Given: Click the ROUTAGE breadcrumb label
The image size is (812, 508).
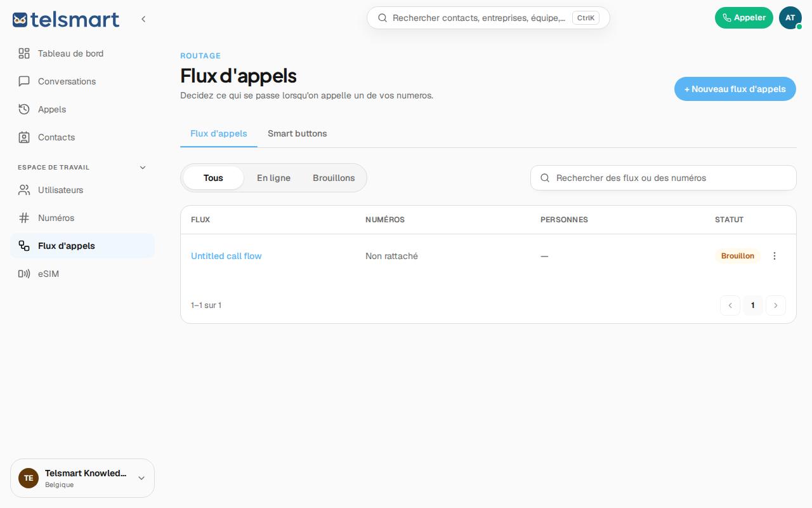Looking at the screenshot, I should (x=200, y=56).
